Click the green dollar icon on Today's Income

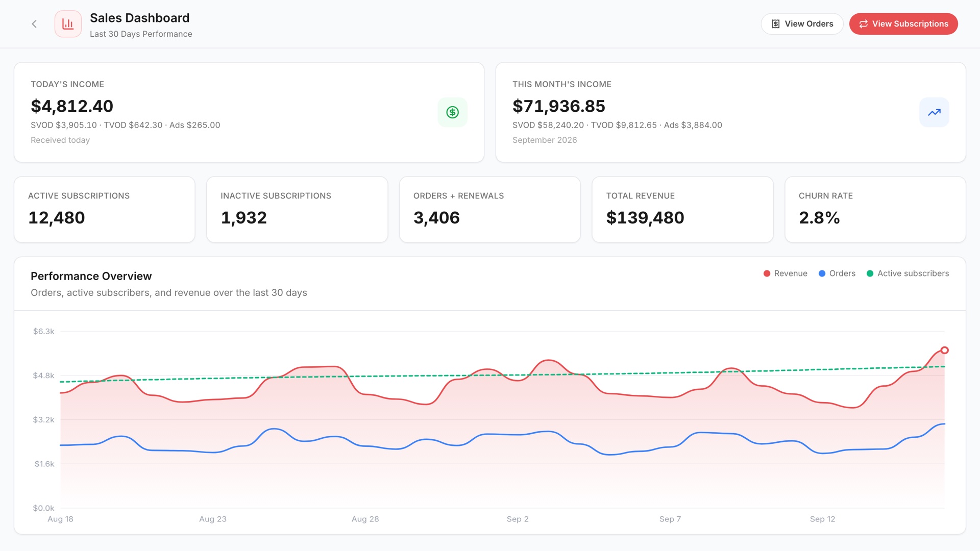(452, 112)
